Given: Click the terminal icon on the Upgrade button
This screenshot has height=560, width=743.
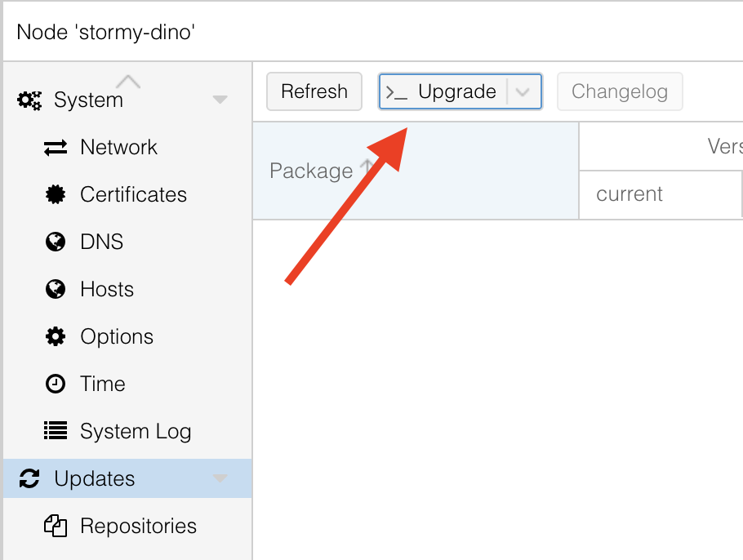Looking at the screenshot, I should (398, 91).
